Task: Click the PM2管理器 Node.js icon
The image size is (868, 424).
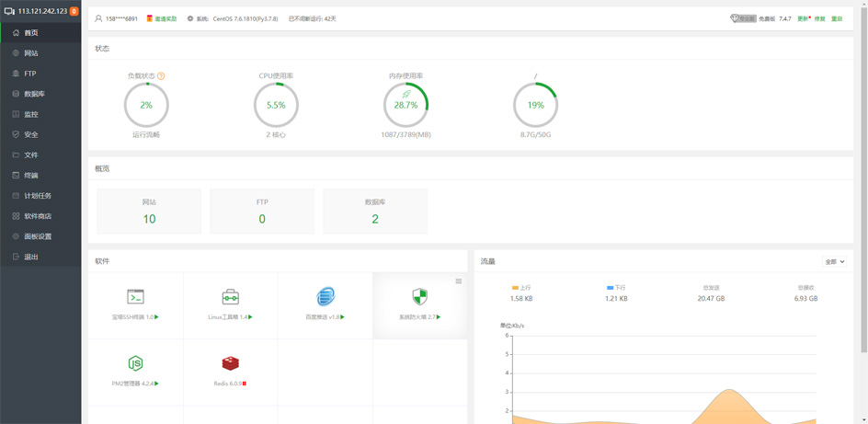Action: pos(136,363)
